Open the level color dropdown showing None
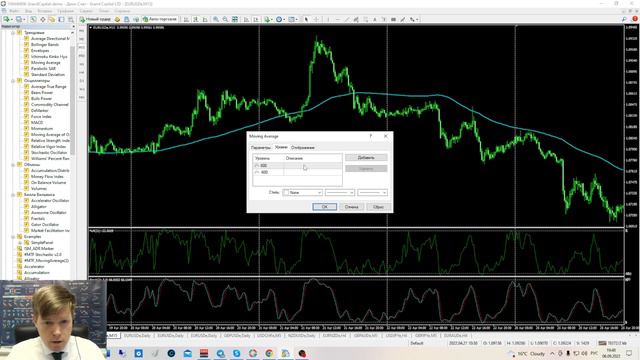The width and height of the screenshot is (640, 360). coord(302,192)
